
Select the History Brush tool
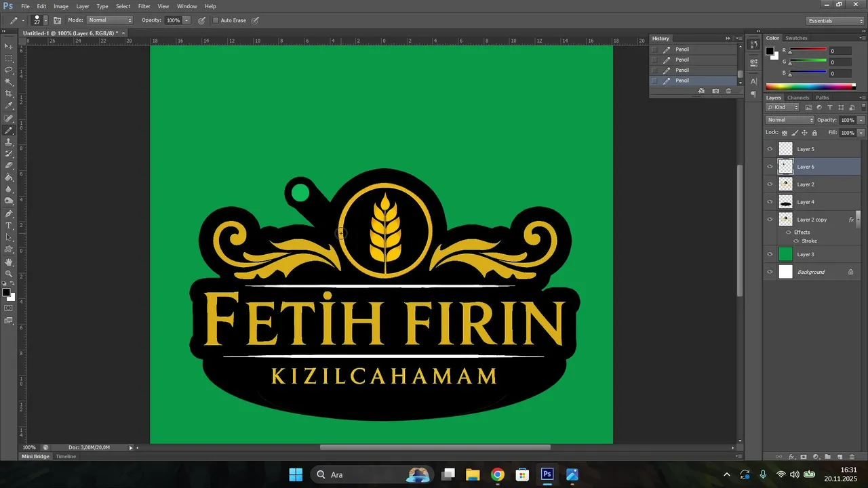click(x=9, y=154)
